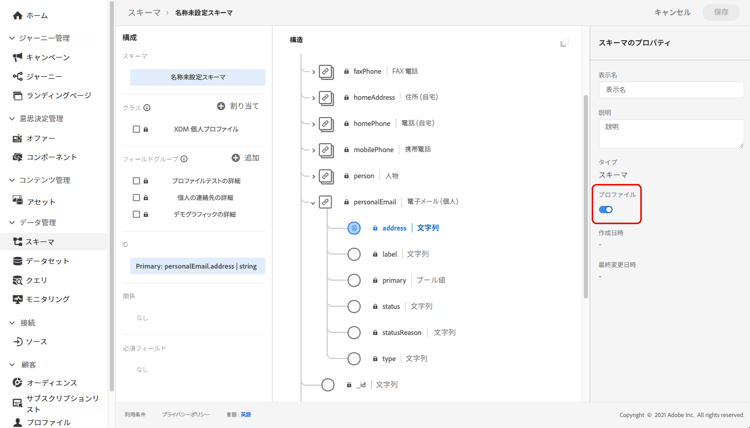Click the キャンセル button
This screenshot has width=750, height=428.
point(672,12)
